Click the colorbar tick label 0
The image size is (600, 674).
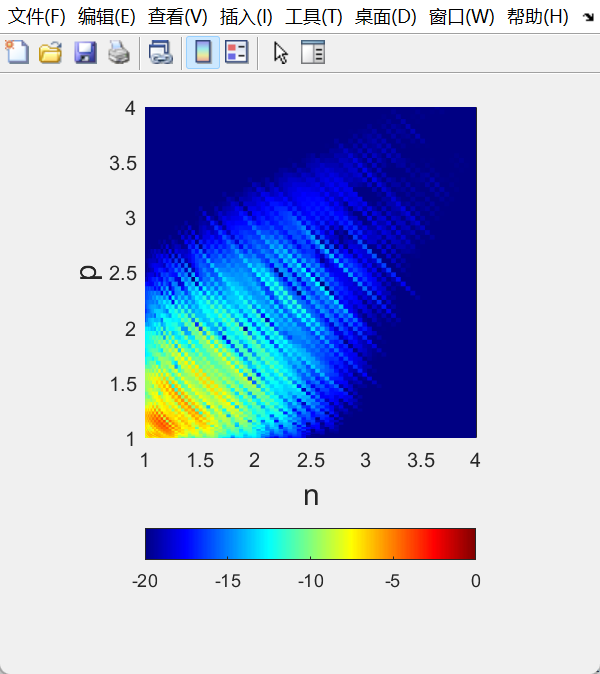tap(476, 581)
